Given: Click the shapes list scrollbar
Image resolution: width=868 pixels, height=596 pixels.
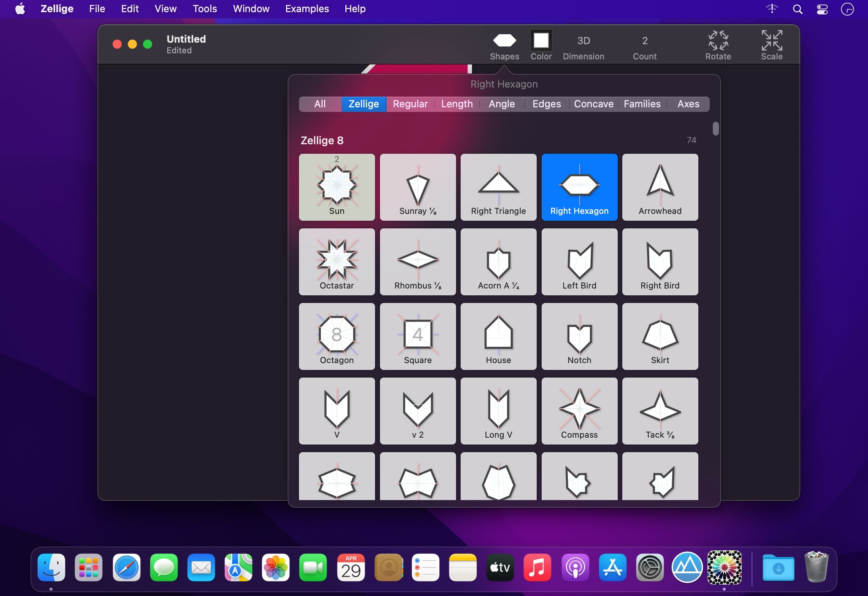Looking at the screenshot, I should pyautogui.click(x=715, y=129).
